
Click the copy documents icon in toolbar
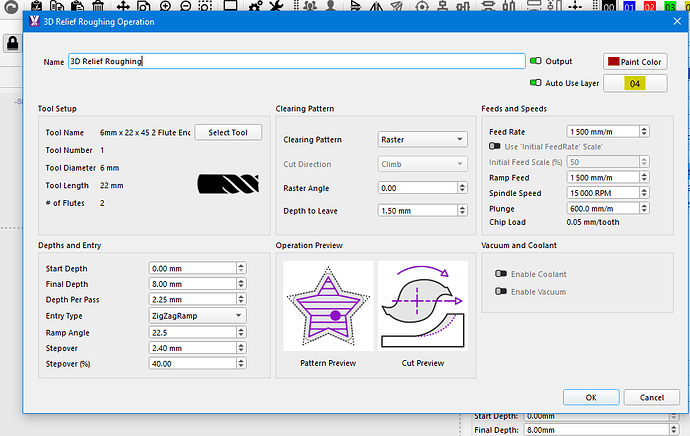click(57, 6)
